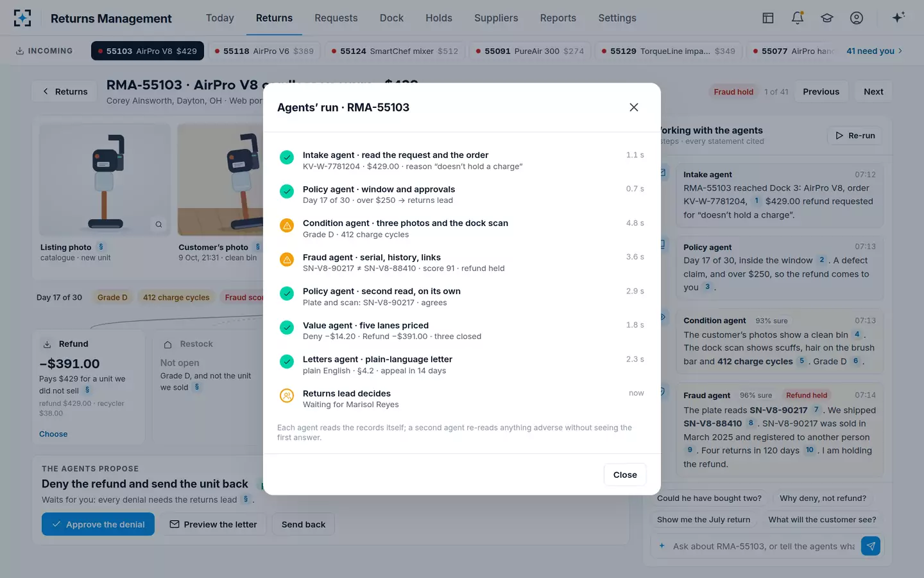This screenshot has width=924, height=578.
Task: Select queue item 55124 SmartChef mixer
Action: click(x=395, y=51)
